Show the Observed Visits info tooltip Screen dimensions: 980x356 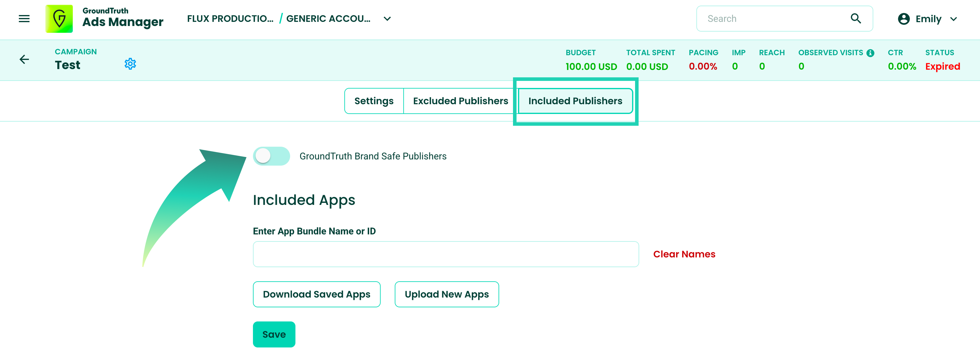click(870, 53)
